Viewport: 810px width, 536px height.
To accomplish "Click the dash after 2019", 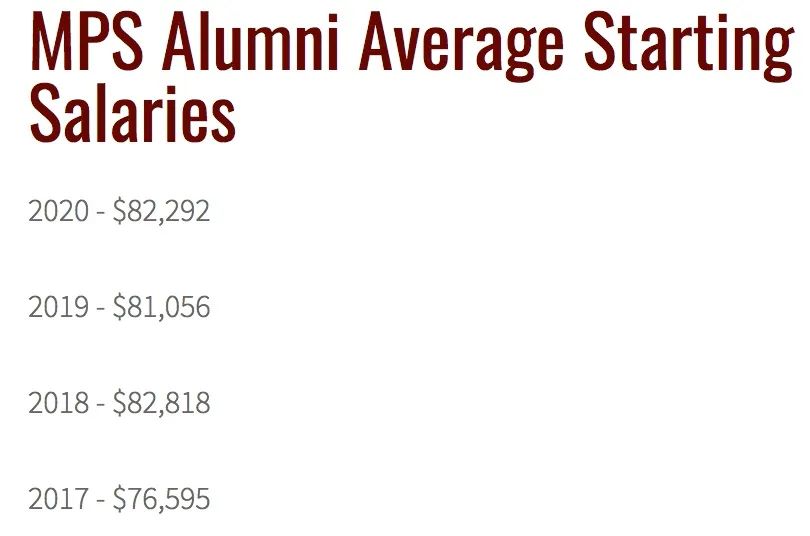I will tap(101, 308).
